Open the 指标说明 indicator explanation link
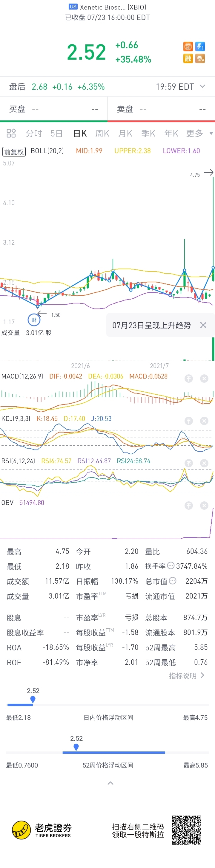Image resolution: width=215 pixels, height=868 pixels. (186, 676)
